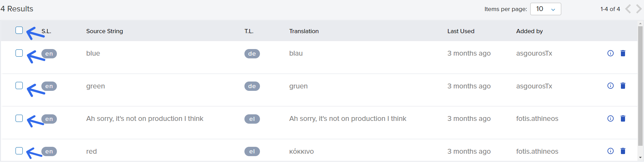Open info icon for the red row
Viewport: 644px width, 162px height.
point(611,151)
